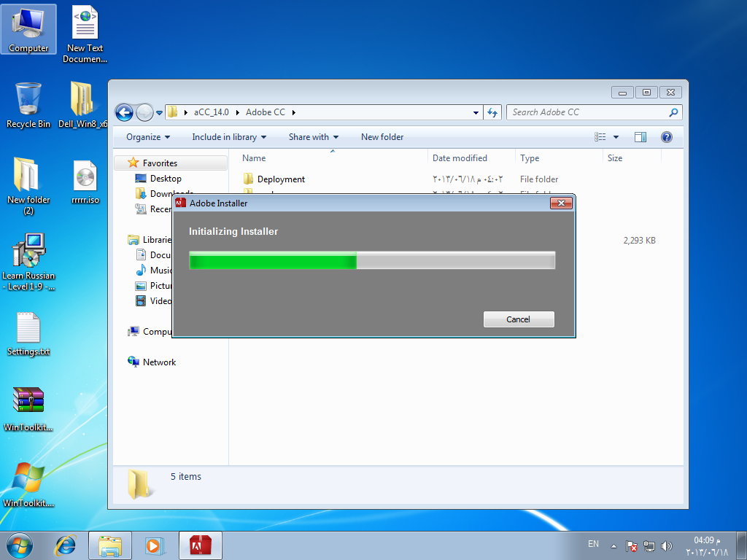This screenshot has width=747, height=560.
Task: Expand the arrow after Adobe CC breadcrumb
Action: [294, 112]
